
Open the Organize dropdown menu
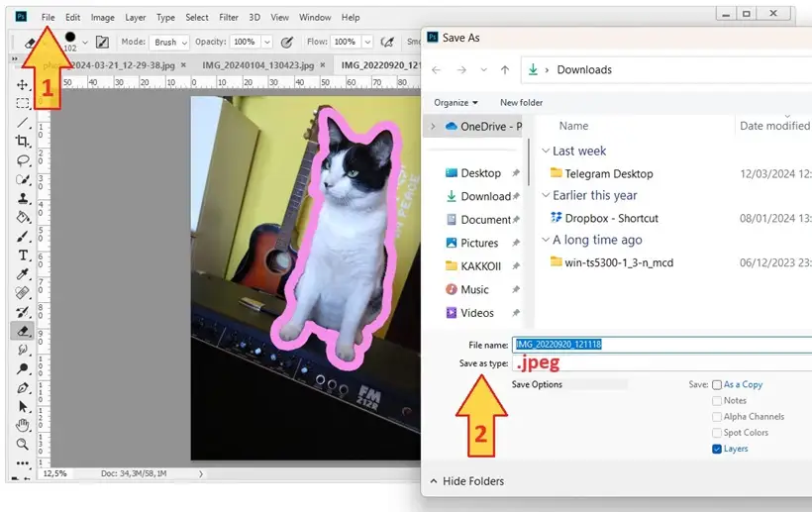click(x=456, y=103)
